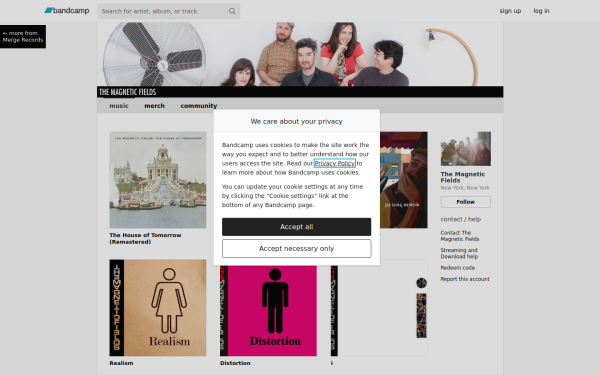Click Report this account link
Screen dimensions: 600x375
465,279
